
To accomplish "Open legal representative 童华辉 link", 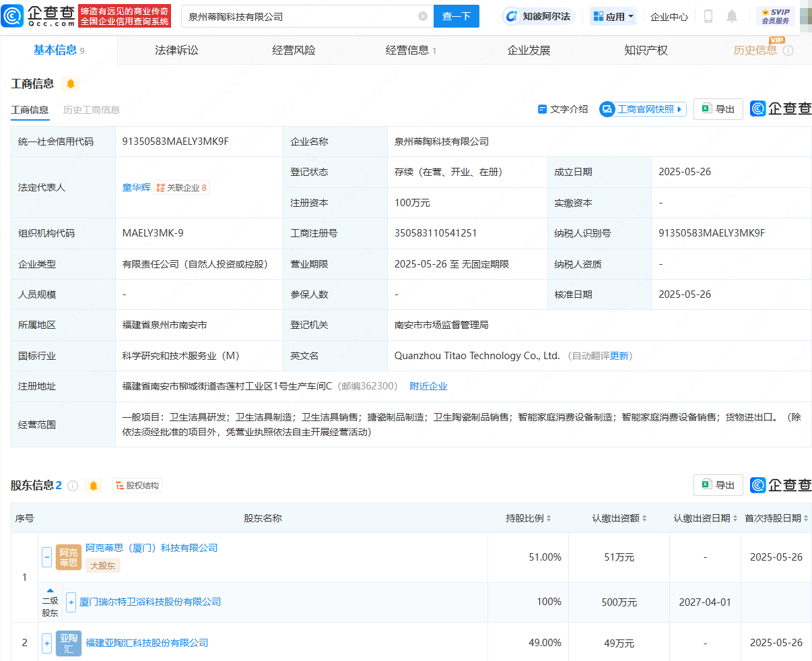I will [136, 187].
